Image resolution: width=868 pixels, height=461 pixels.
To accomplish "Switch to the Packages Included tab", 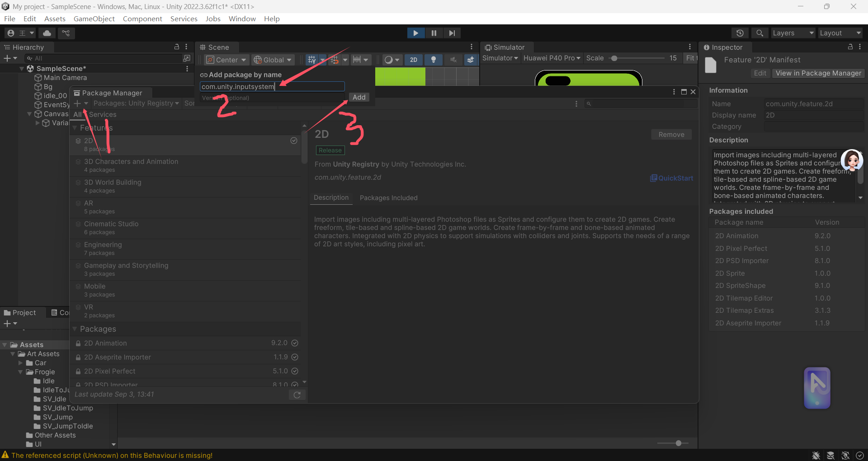I will tap(389, 198).
